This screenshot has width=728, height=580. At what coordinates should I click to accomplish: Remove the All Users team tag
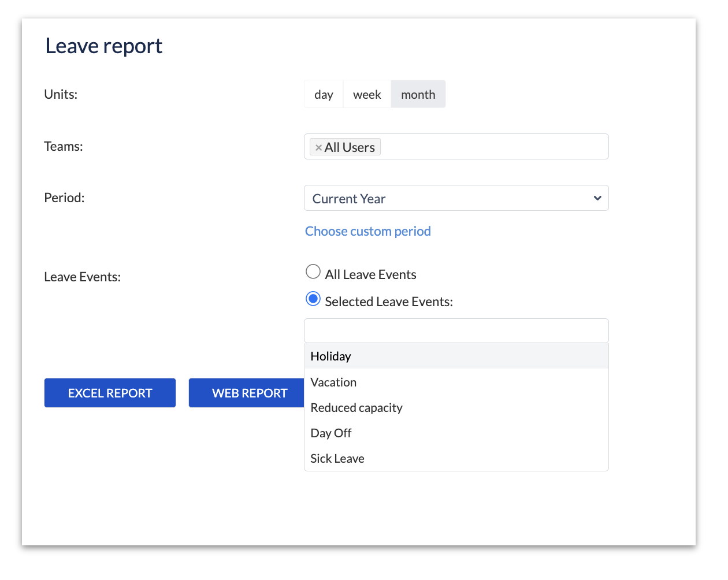(318, 148)
